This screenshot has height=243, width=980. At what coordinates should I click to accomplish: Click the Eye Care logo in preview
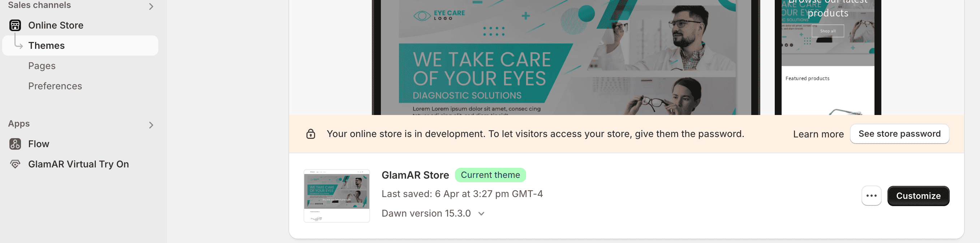(x=439, y=16)
